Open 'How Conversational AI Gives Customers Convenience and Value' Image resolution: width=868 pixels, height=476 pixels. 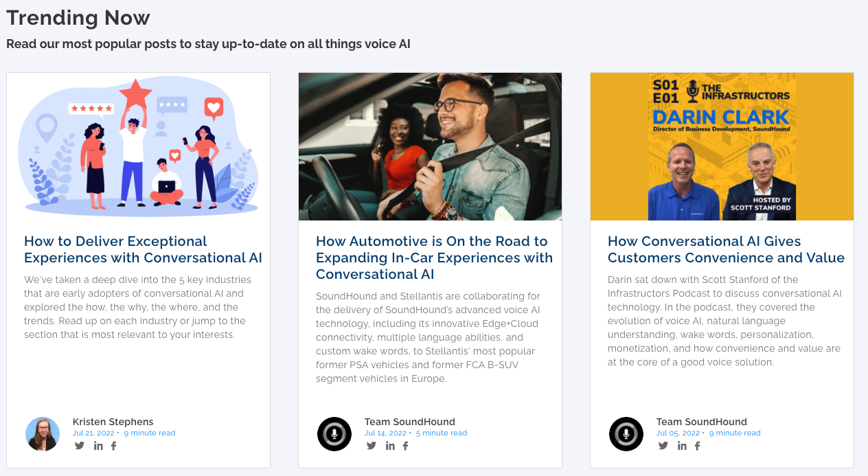click(x=726, y=249)
